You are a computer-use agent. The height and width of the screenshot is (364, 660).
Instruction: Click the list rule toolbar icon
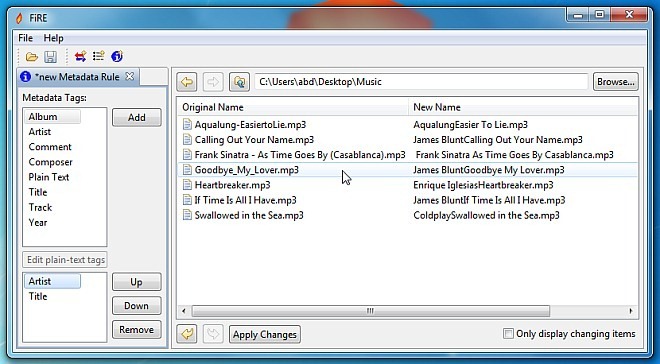[98, 56]
